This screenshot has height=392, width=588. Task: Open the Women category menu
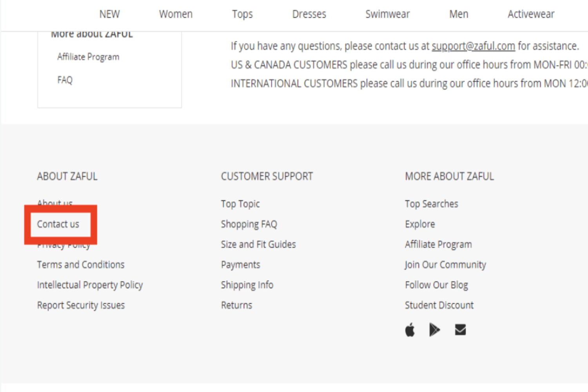click(x=176, y=14)
